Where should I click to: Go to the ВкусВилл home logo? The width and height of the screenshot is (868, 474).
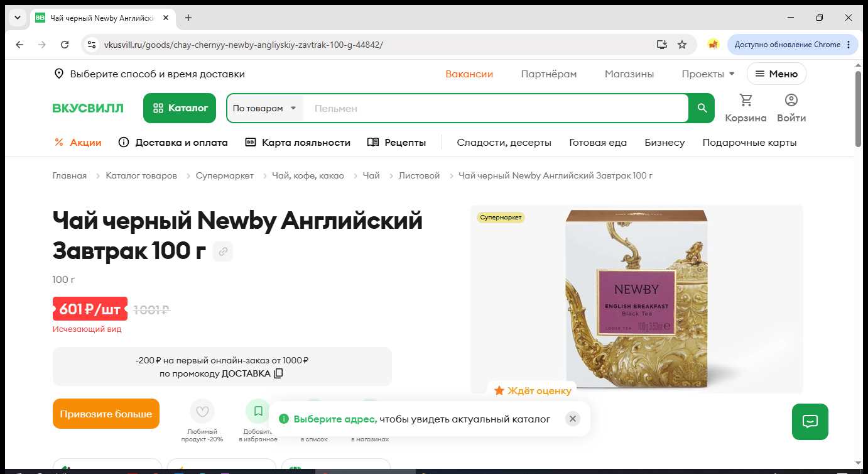point(88,108)
